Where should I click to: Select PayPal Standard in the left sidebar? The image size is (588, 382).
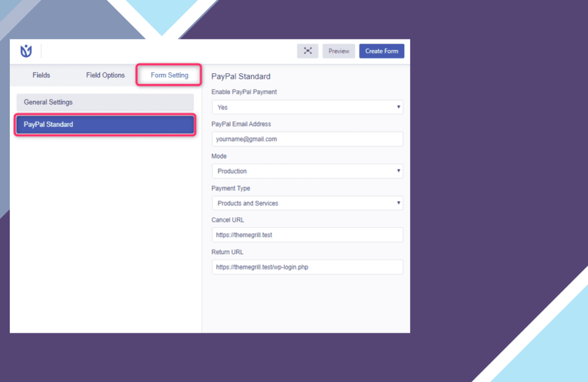[x=105, y=124]
